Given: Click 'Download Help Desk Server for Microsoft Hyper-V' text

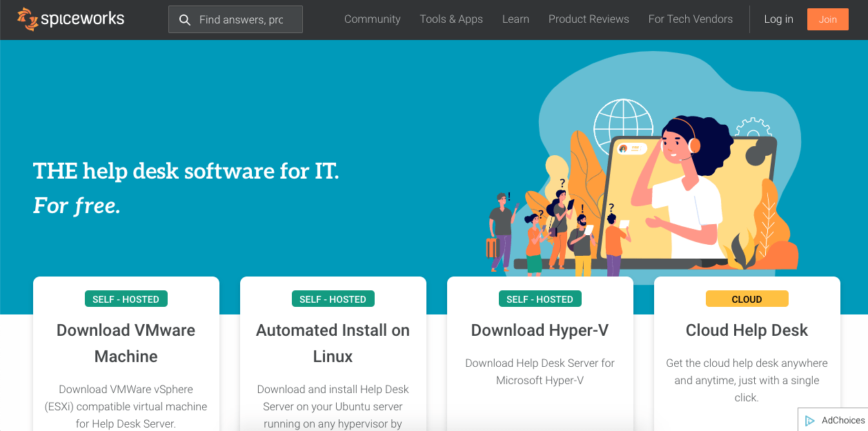Looking at the screenshot, I should 540,372.
